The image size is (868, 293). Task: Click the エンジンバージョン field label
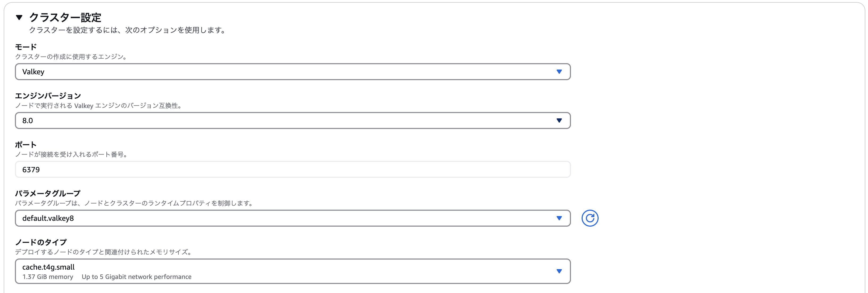[48, 96]
